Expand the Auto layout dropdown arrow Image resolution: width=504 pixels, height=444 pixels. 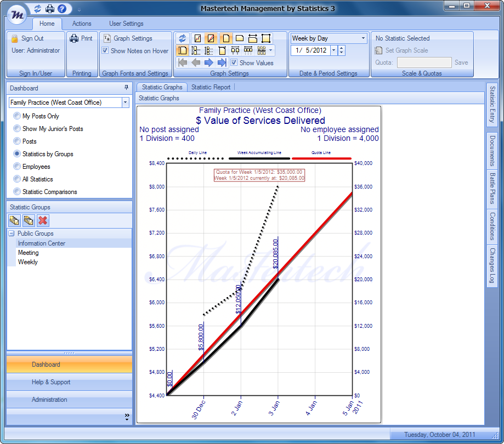pyautogui.click(x=270, y=50)
